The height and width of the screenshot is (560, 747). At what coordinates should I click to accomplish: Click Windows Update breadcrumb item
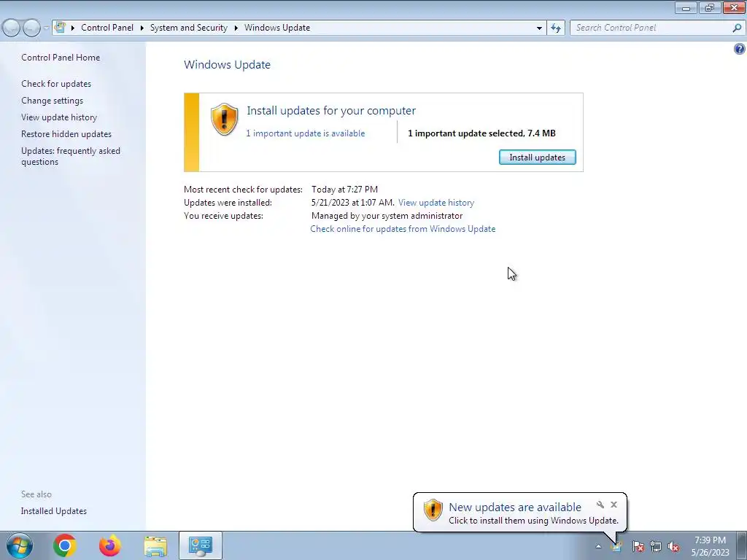pyautogui.click(x=277, y=28)
